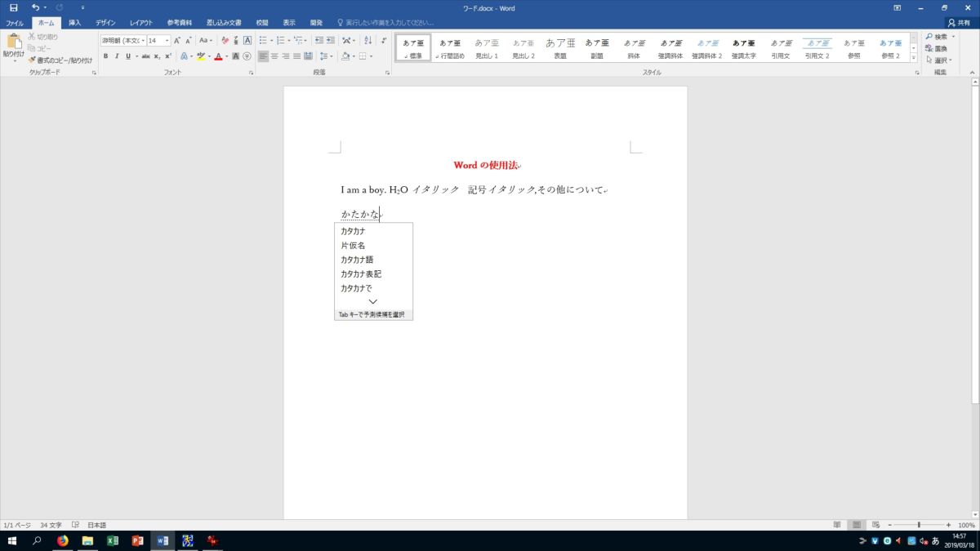Adjust the zoom slider in the status bar
980x551 pixels.
point(919,525)
